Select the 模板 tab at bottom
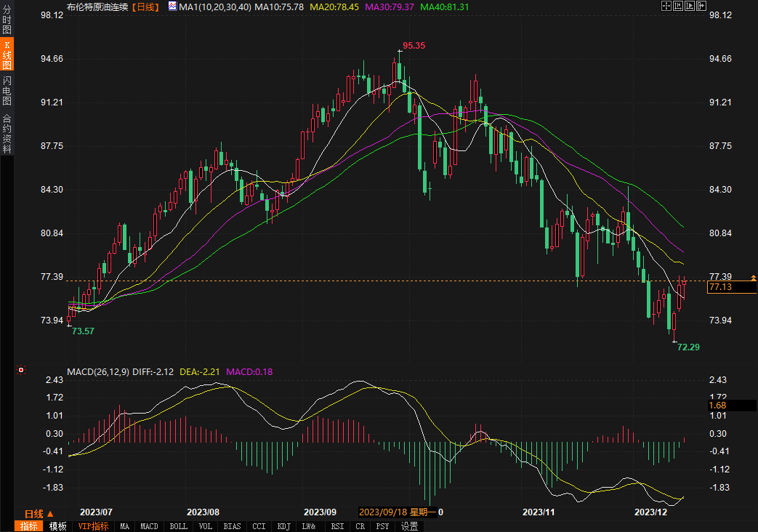The width and height of the screenshot is (758, 532). click(x=58, y=526)
